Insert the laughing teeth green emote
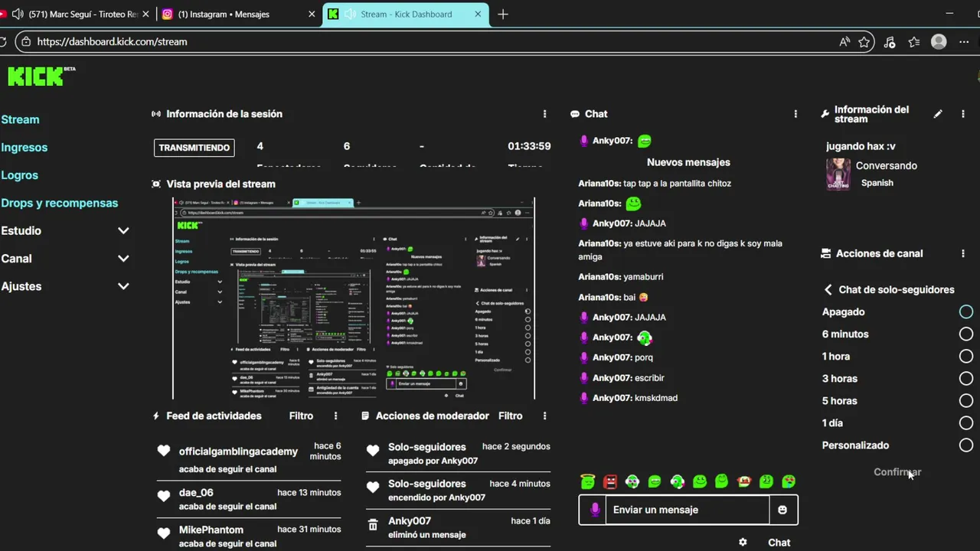Viewport: 980px width, 551px height. 655,481
